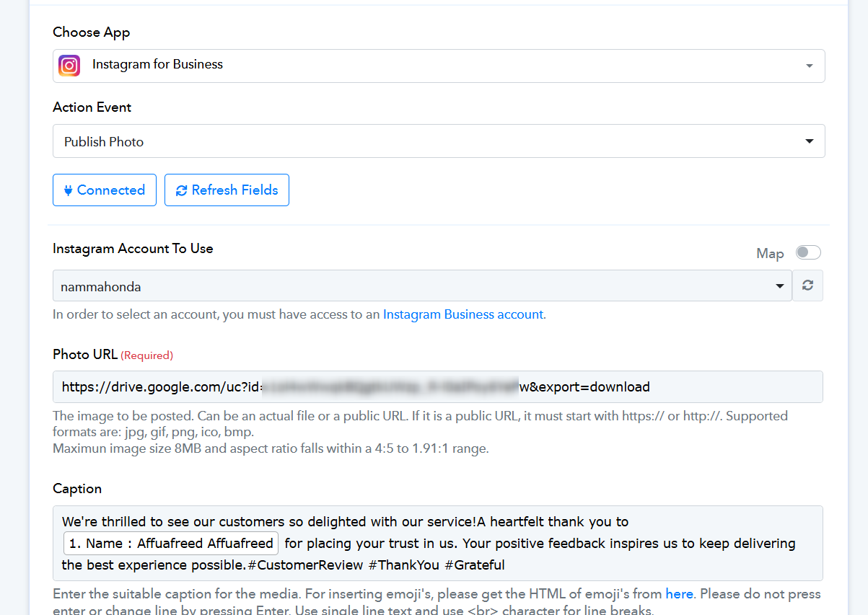Click the Connected button
Viewport: 868px width, 615px height.
tap(105, 190)
